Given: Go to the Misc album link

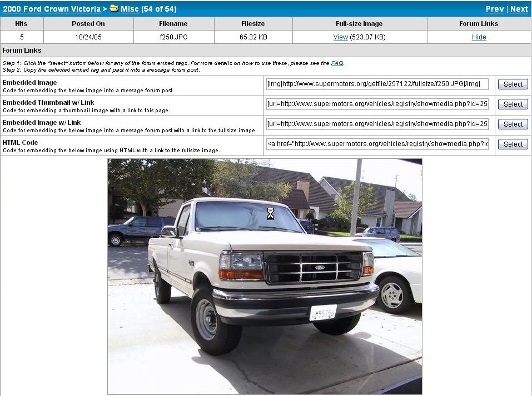Looking at the screenshot, I should [130, 9].
